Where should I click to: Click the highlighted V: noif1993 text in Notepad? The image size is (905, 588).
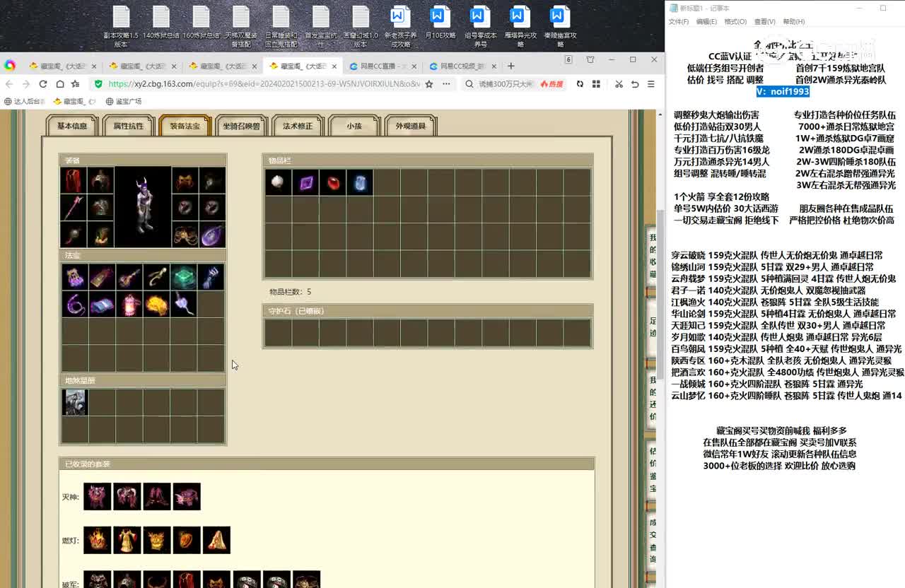[783, 92]
